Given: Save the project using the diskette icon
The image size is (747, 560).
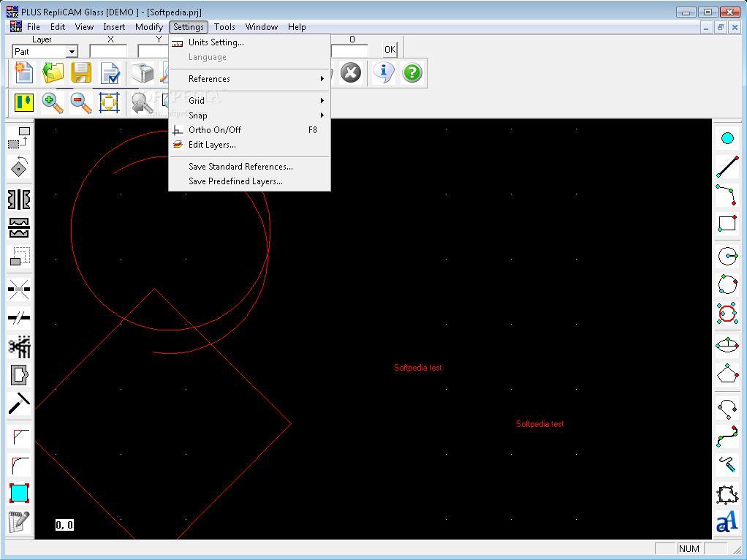Looking at the screenshot, I should [81, 72].
